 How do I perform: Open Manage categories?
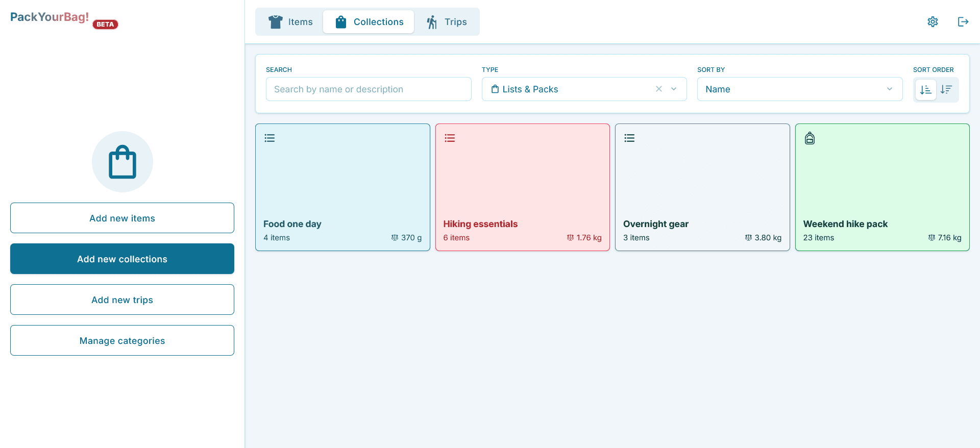[x=122, y=340]
